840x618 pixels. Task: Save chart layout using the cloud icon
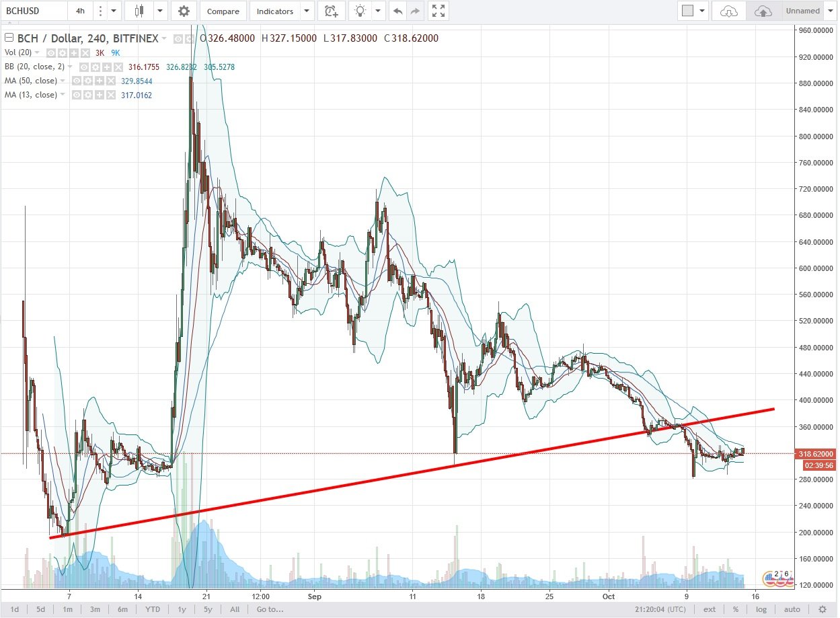point(763,11)
